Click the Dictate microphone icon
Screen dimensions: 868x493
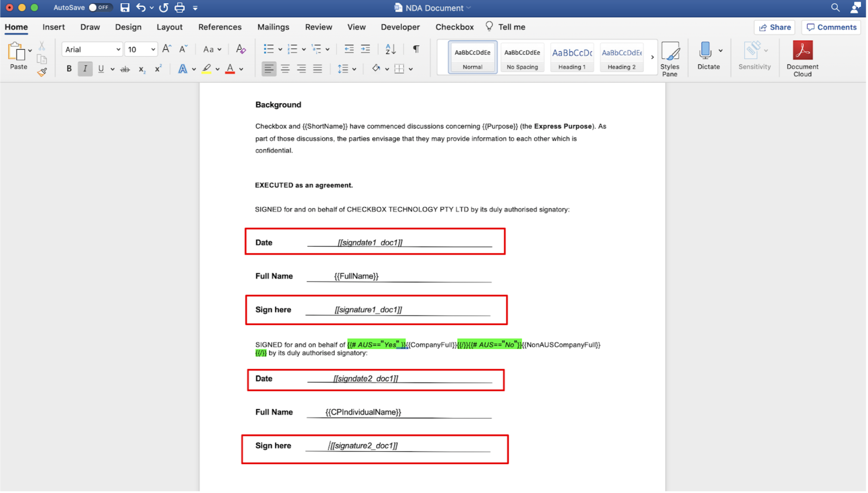705,51
